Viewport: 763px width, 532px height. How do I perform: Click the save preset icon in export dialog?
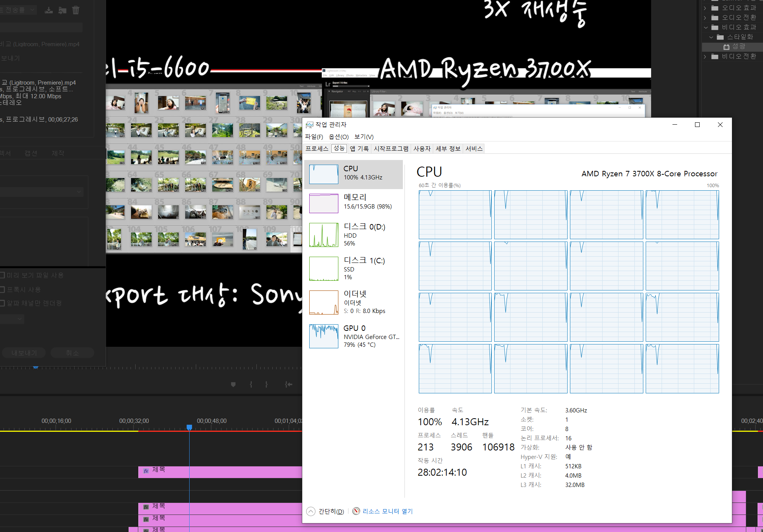click(49, 10)
